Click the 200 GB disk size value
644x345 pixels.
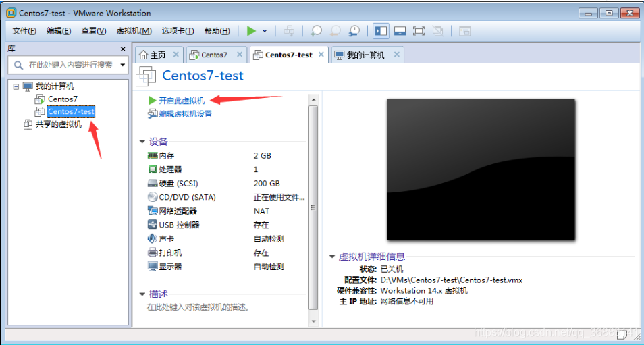pos(267,183)
